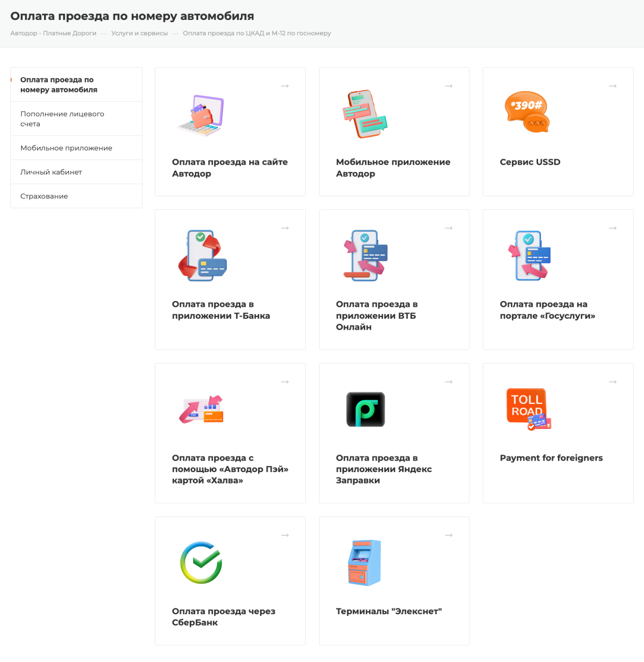Click the phone chat icon for Автодор mobile app
Screen dimensions: 644x662
(365, 114)
